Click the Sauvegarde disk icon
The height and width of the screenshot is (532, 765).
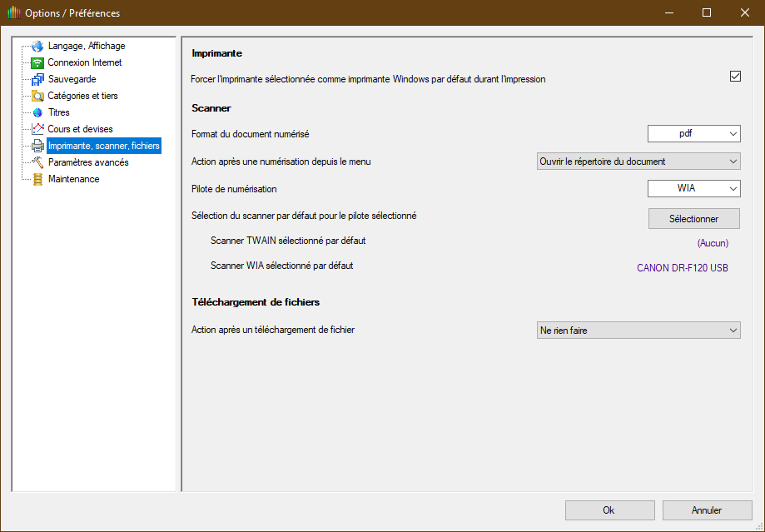click(37, 80)
